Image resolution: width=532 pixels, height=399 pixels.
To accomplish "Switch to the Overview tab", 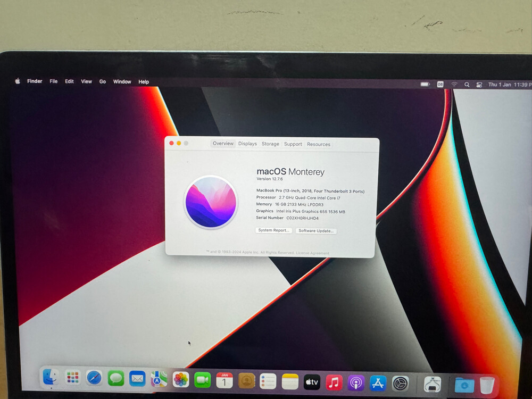I will coord(223,144).
